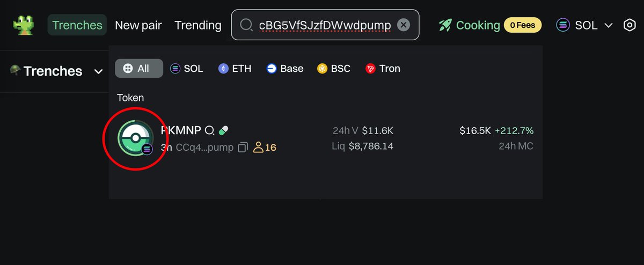Screen dimensions: 644x265
Task: Clear the search field with X icon
Action: [404, 25]
